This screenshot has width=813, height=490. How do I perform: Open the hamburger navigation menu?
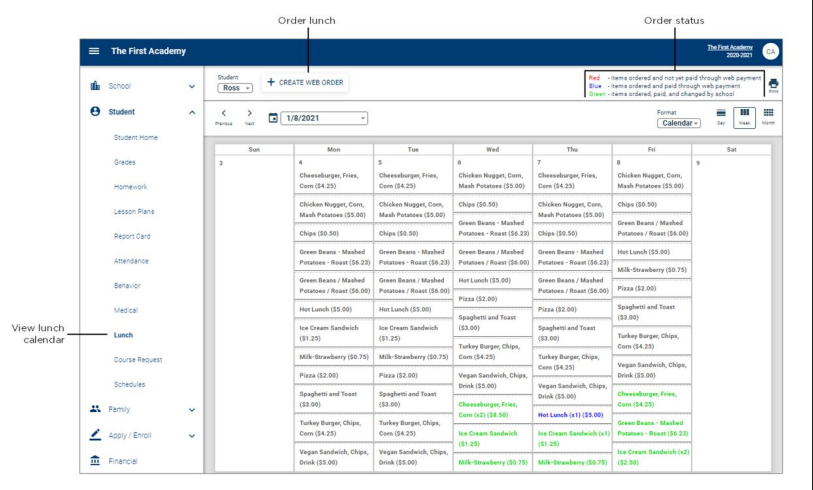pyautogui.click(x=95, y=51)
